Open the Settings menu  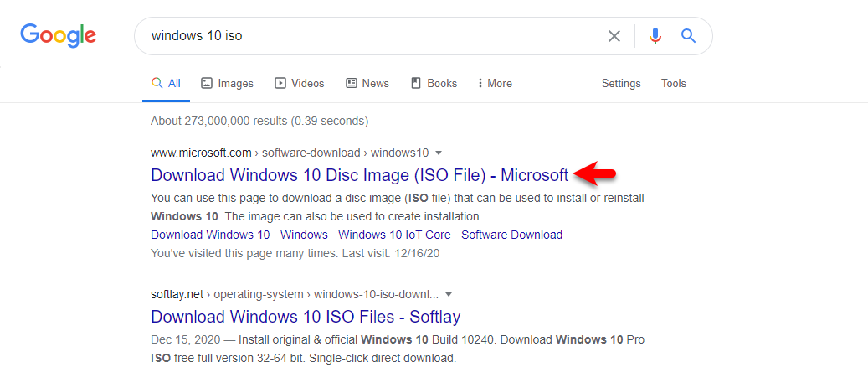pyautogui.click(x=621, y=83)
